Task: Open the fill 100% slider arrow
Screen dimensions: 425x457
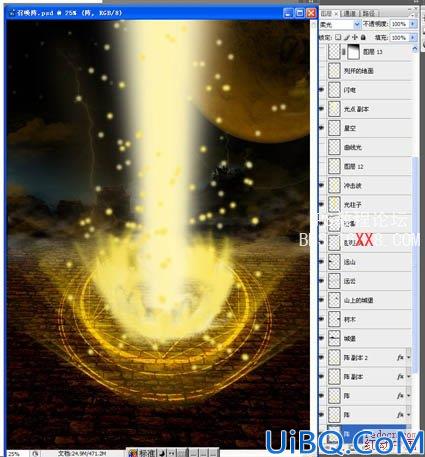Action: click(x=413, y=37)
